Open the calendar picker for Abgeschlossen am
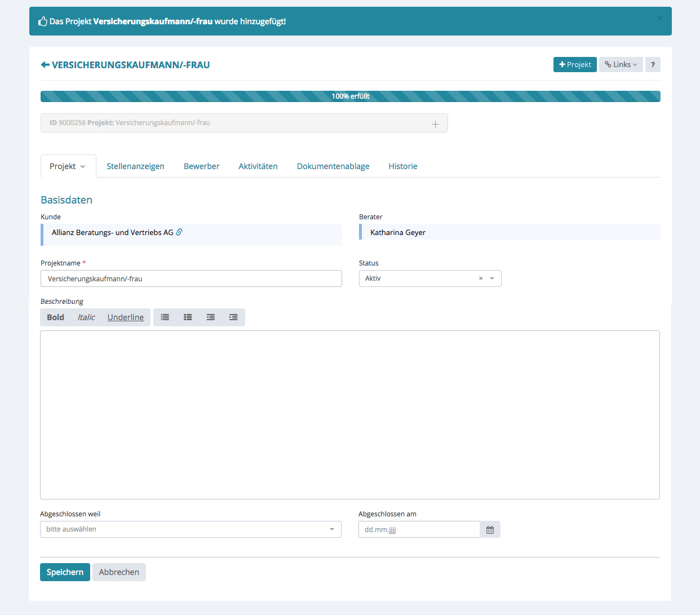 490,530
